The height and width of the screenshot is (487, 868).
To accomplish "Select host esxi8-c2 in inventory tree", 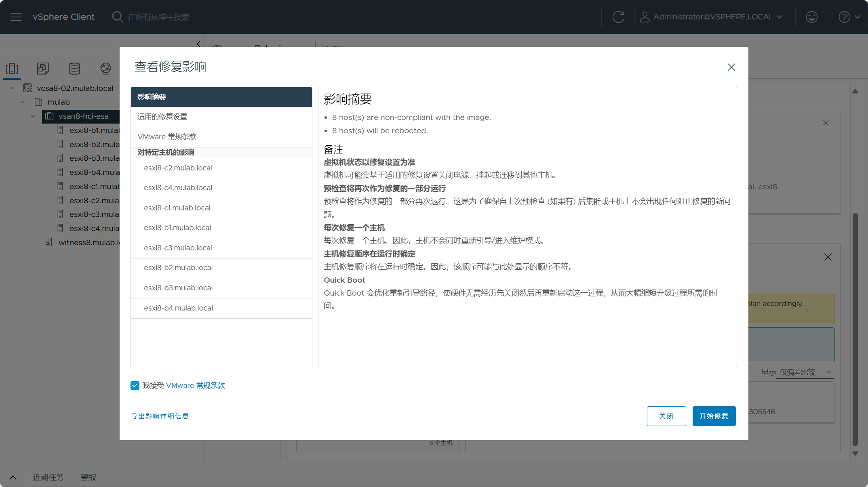I will 94,200.
